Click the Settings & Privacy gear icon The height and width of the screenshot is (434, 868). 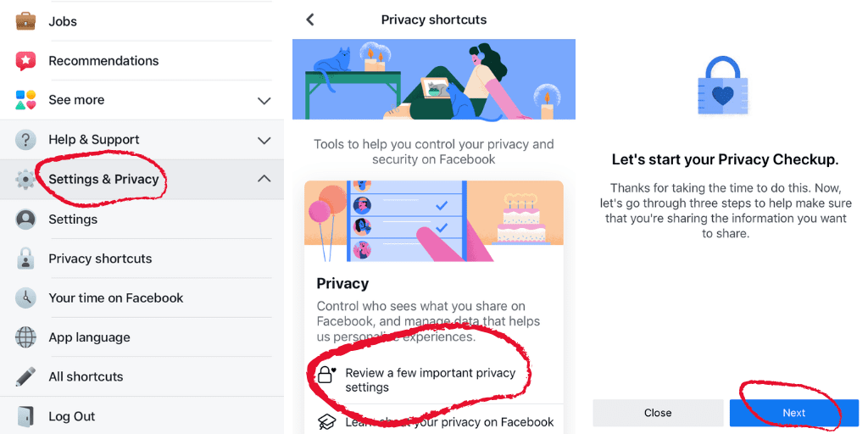click(26, 180)
